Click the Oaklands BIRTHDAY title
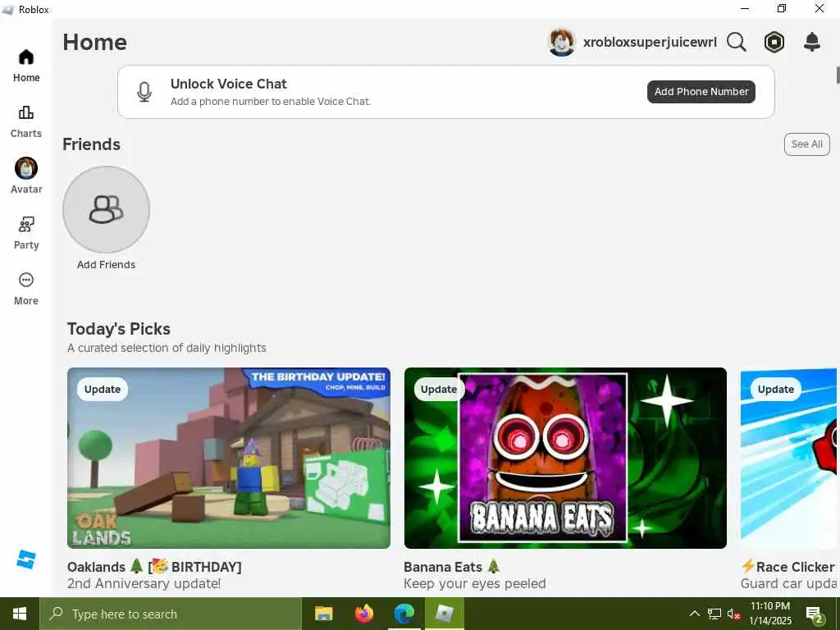840x630 pixels. [154, 567]
